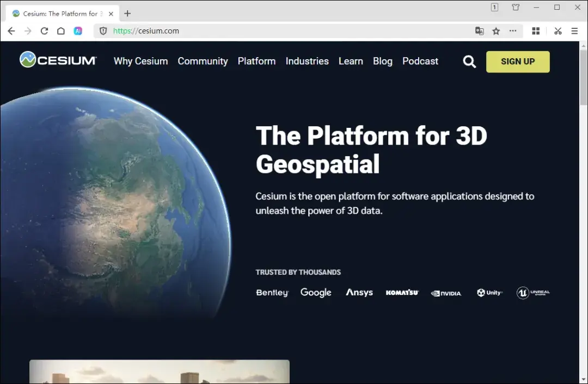Open the site search magnifier icon
This screenshot has height=384, width=588.
[x=469, y=61]
